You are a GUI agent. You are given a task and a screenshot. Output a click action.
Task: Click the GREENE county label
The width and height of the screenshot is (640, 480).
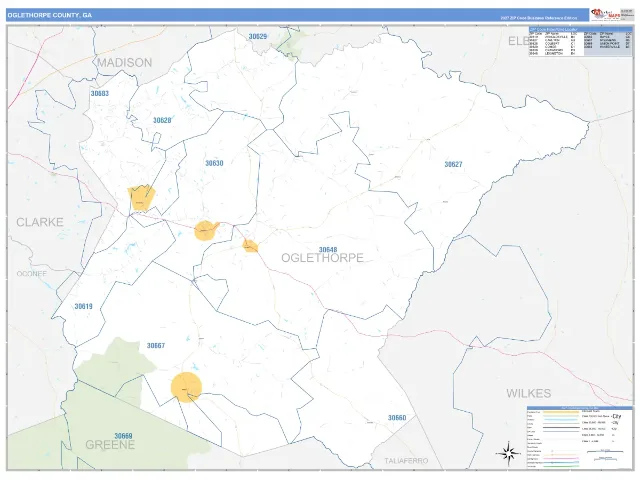(x=110, y=445)
